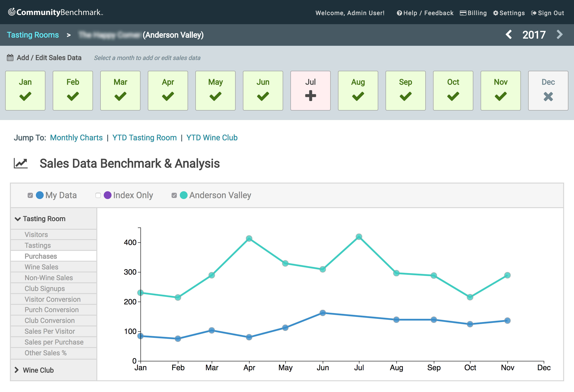Expand the Wine Club section
The height and width of the screenshot is (392, 574).
tap(54, 370)
